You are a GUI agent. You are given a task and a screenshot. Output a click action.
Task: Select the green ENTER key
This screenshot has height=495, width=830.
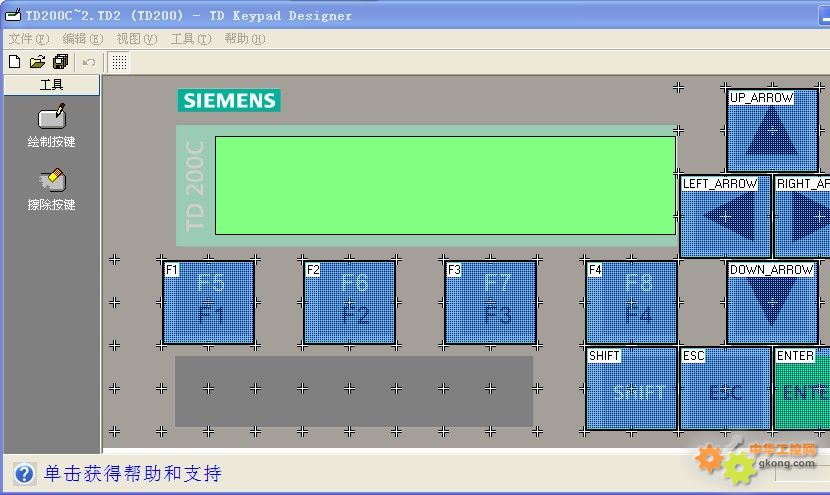tap(802, 389)
